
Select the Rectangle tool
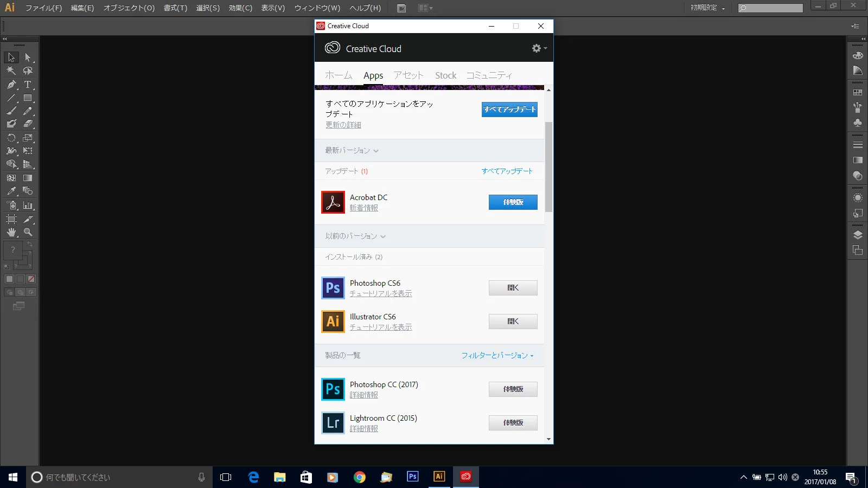click(x=28, y=98)
